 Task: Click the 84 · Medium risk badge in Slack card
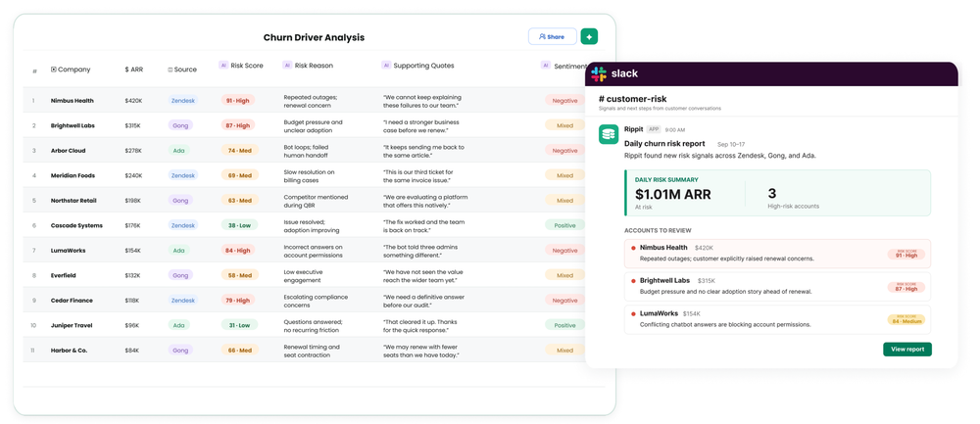point(906,320)
